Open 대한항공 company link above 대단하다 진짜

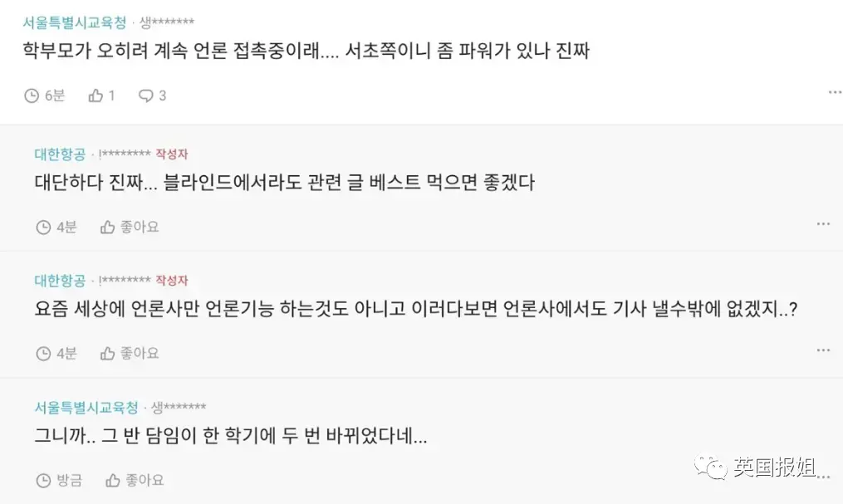coord(60,154)
